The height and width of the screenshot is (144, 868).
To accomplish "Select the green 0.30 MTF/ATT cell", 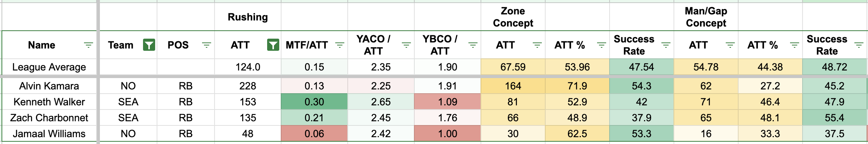I will coord(314,102).
